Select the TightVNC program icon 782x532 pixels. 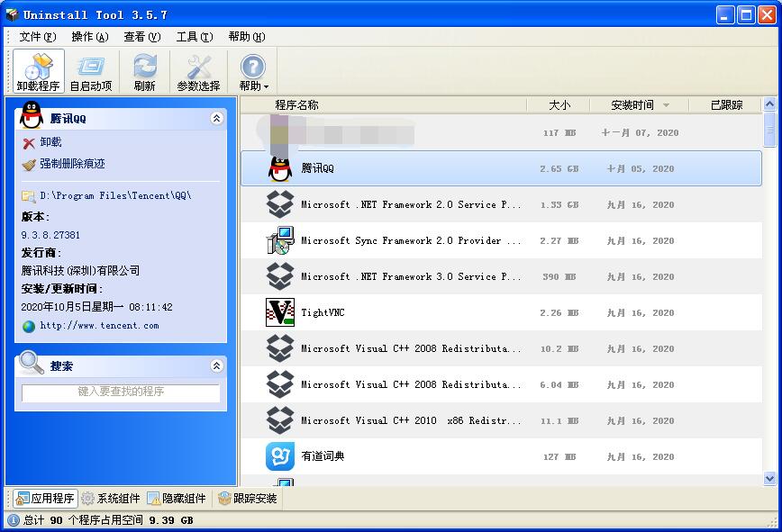coord(280,312)
